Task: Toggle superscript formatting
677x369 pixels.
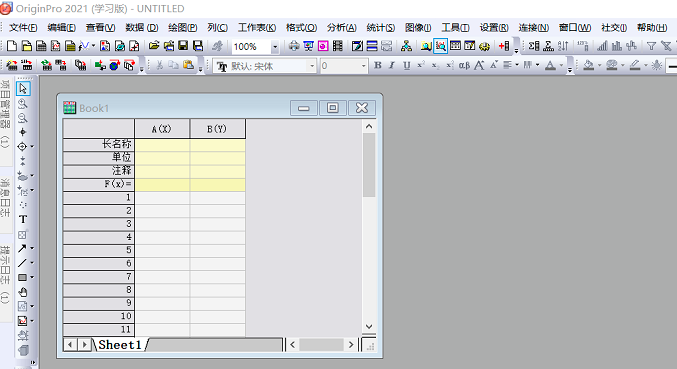Action: tap(421, 65)
